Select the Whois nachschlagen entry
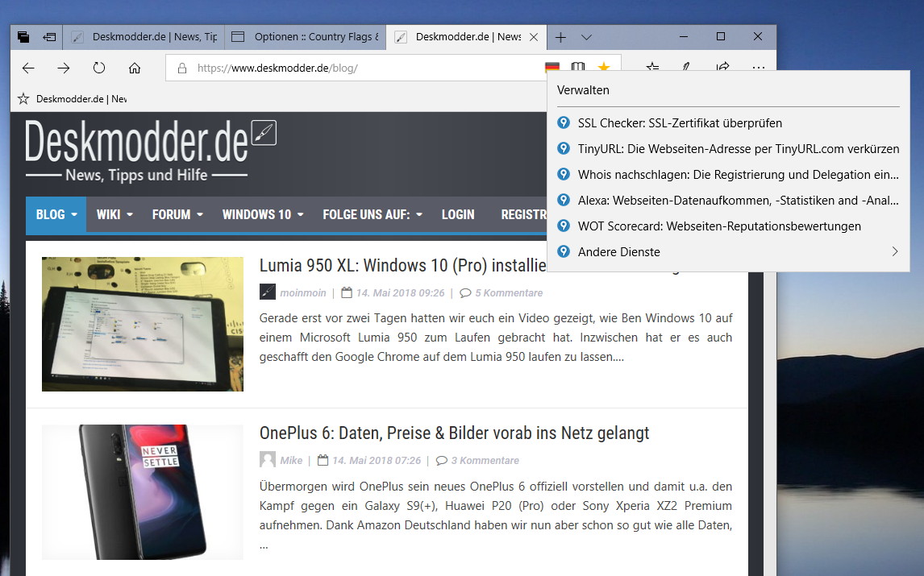Viewport: 924px width, 576px height. tap(728, 175)
